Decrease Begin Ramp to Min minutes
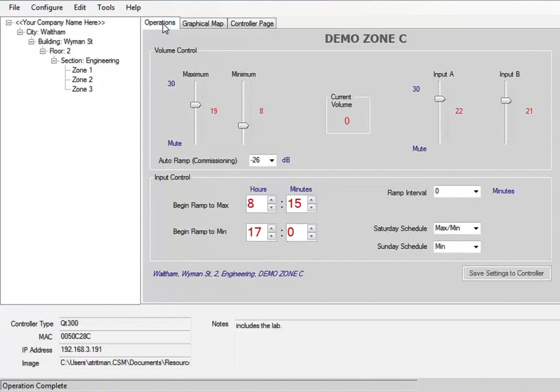Screen dimensions: 560x392 click(x=312, y=236)
